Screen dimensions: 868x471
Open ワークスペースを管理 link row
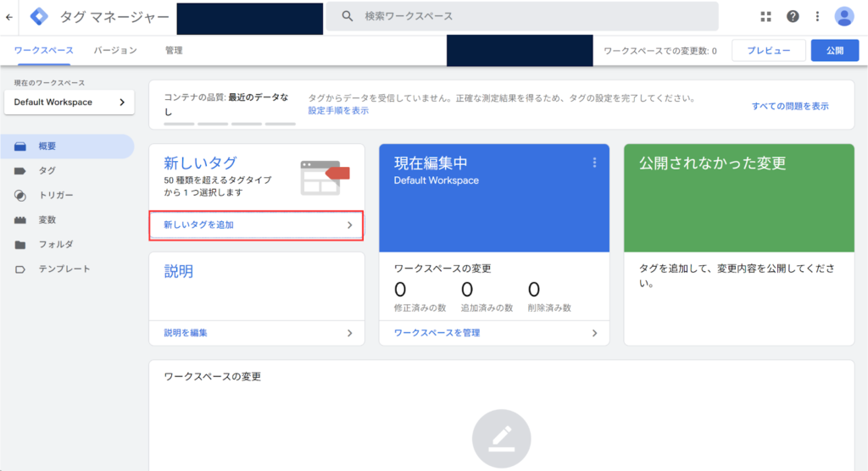pyautogui.click(x=493, y=333)
